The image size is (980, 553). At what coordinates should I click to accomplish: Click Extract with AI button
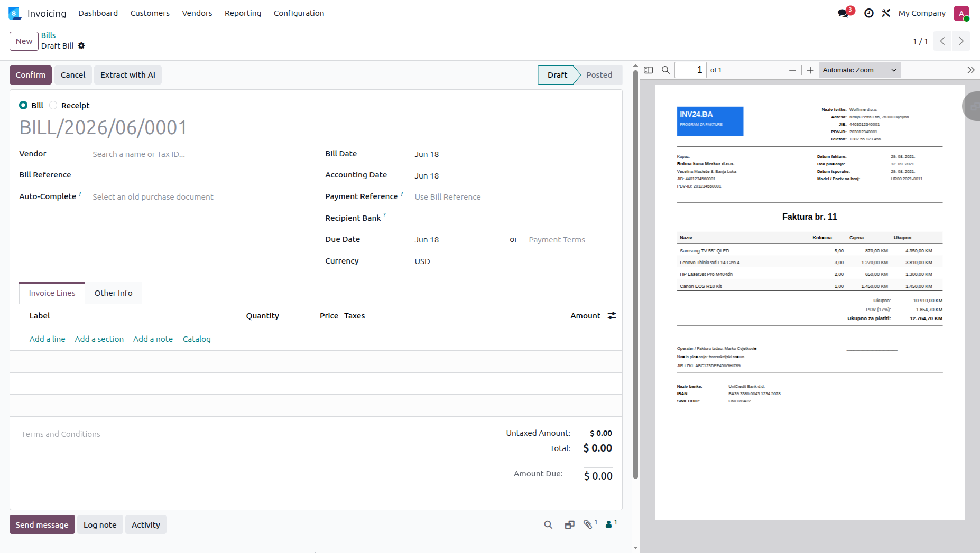[x=128, y=75]
